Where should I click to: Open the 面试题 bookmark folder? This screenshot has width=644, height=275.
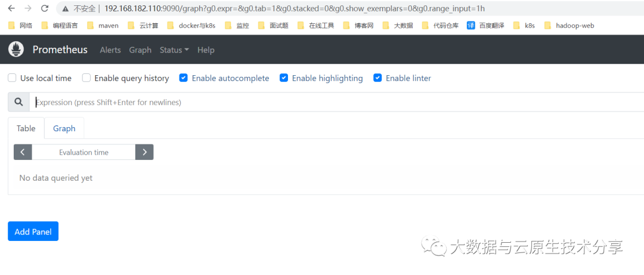point(273,26)
